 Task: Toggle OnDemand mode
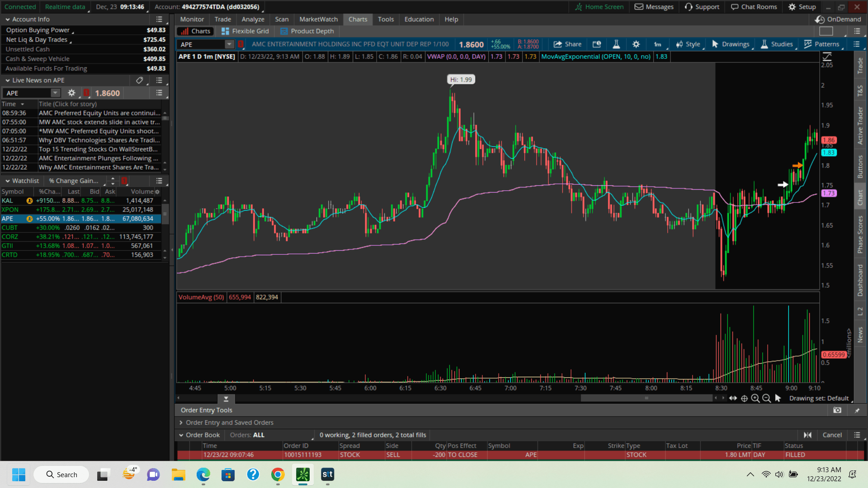[x=838, y=19]
